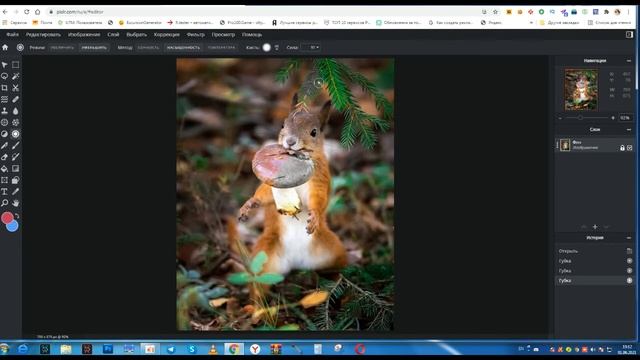Click the navigator preview thumbnail
Viewport: 640px width, 360px height.
(581, 90)
